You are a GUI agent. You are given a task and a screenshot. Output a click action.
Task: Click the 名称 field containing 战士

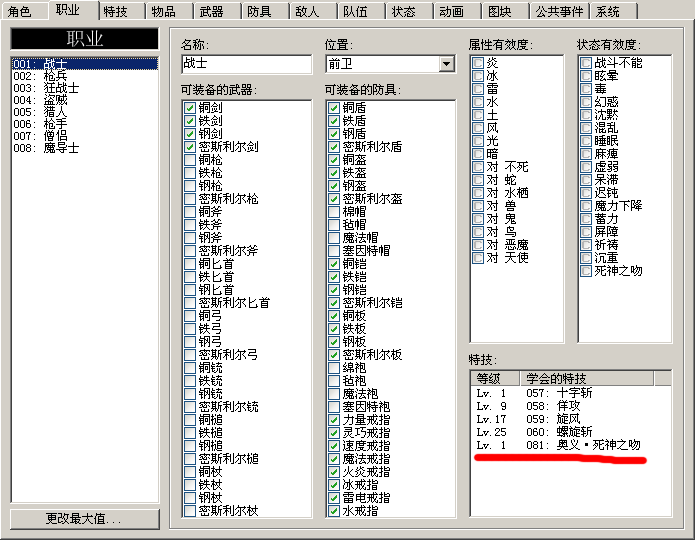point(246,64)
